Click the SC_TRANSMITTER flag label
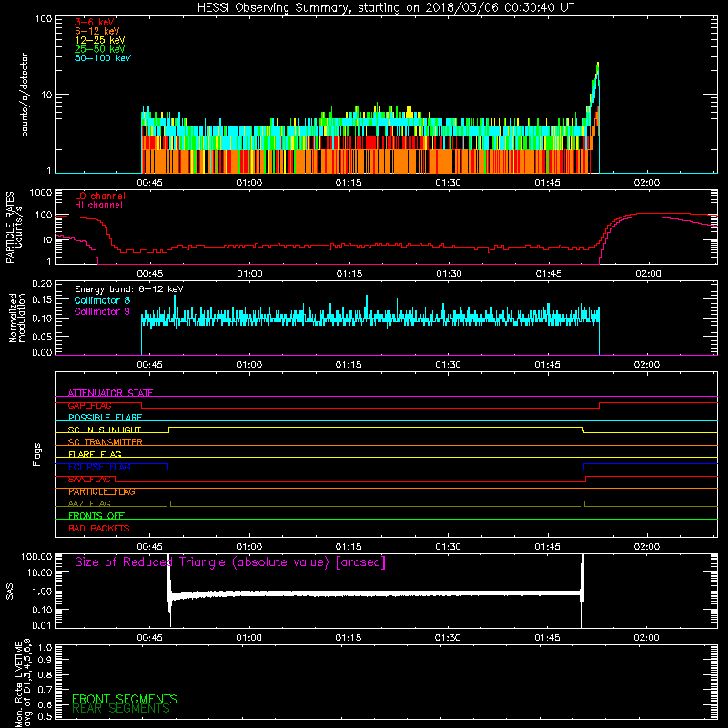 [x=105, y=442]
